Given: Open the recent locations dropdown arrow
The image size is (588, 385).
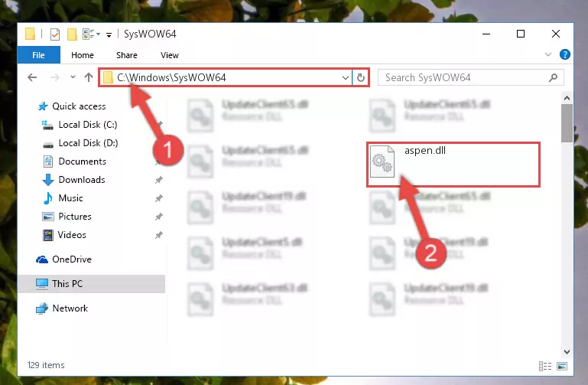Looking at the screenshot, I should pos(73,77).
